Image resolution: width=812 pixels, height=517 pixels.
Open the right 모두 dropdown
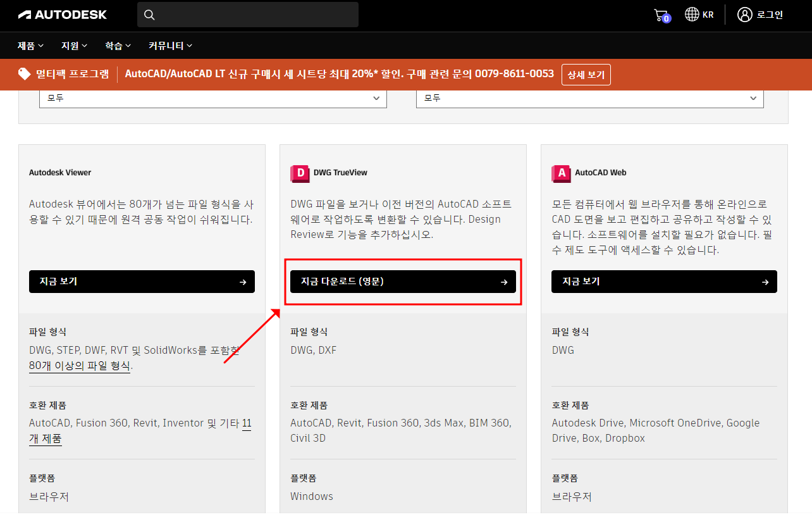[x=590, y=98]
